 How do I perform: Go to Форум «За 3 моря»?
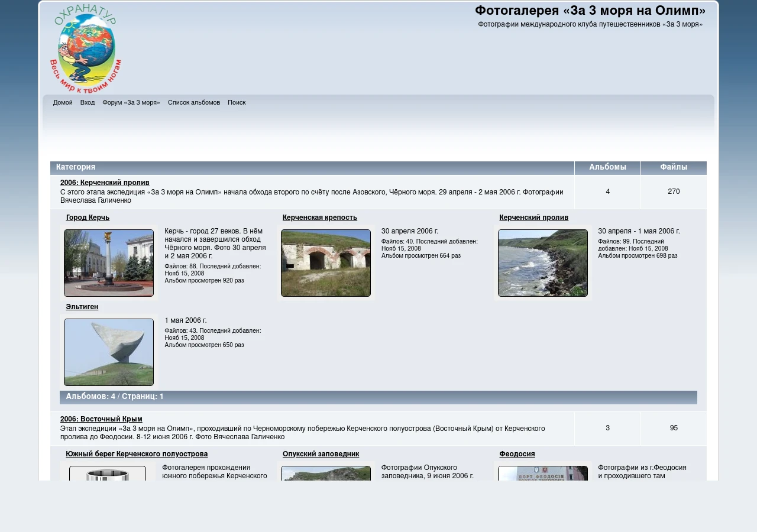[131, 102]
